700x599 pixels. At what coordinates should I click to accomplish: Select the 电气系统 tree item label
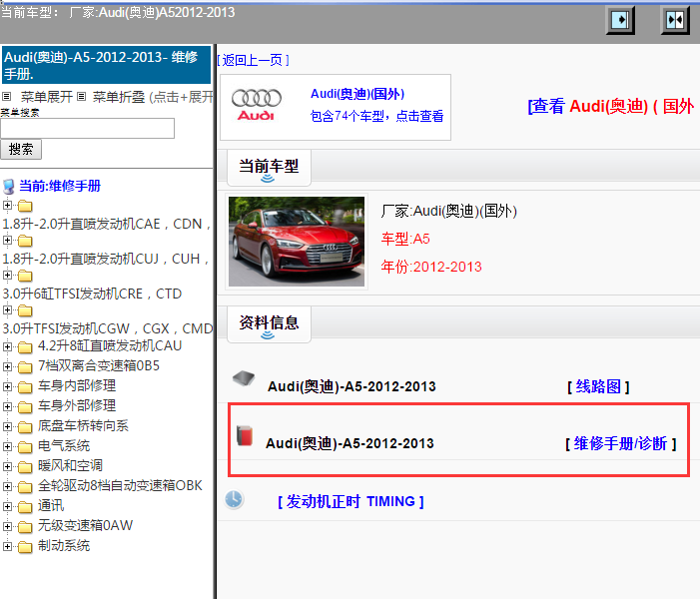pyautogui.click(x=63, y=445)
